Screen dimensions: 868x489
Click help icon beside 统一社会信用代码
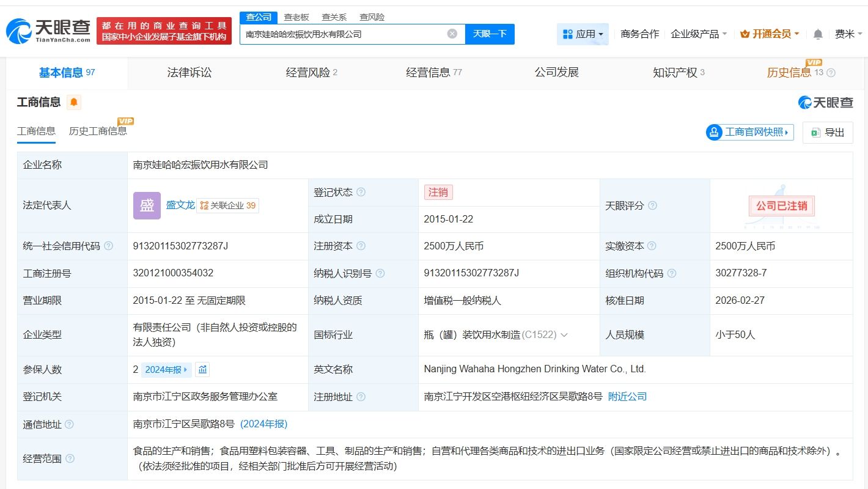pyautogui.click(x=109, y=246)
